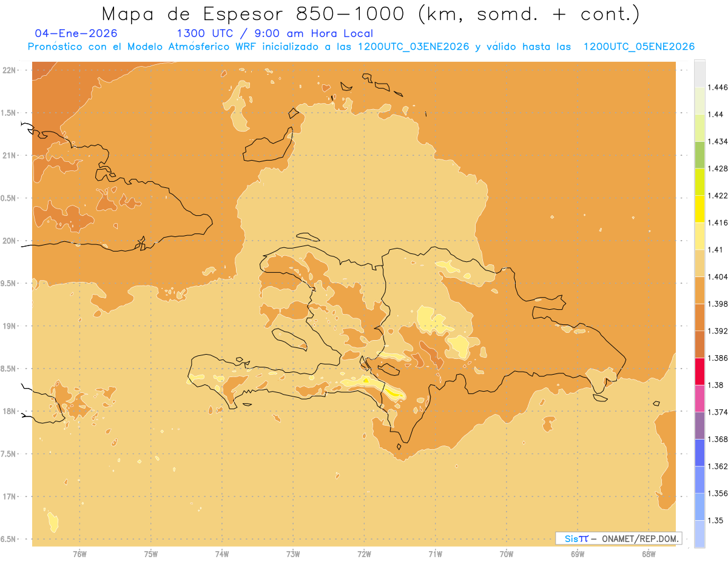Select the longitude label "72W"
Viewport: 728px width, 562px height.
364,554
